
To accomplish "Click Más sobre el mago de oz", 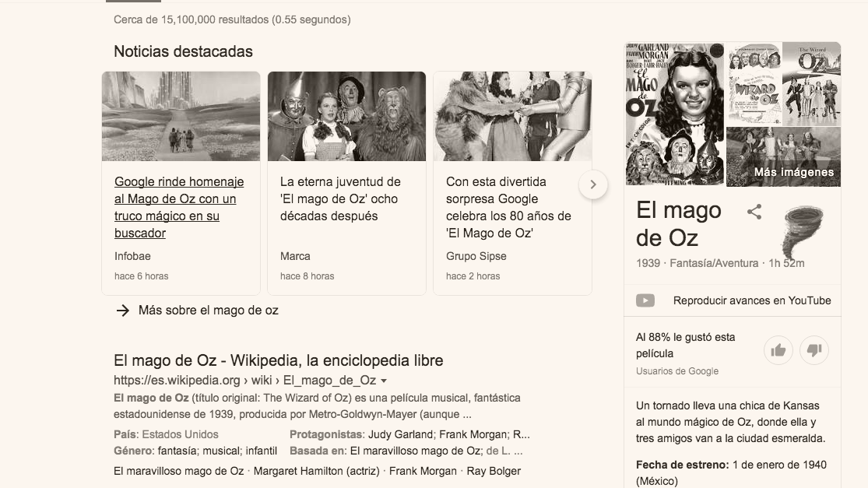I will point(208,311).
